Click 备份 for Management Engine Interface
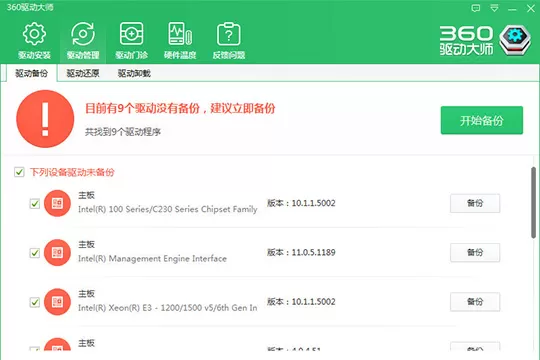The width and height of the screenshot is (540, 360). (475, 253)
